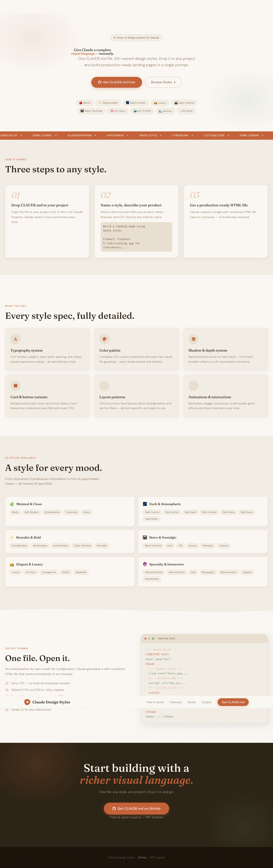Viewport: 273px width, 868px height.
Task: Click the checkmark beside Vanilla JS for interactions
Action: (x=7, y=710)
